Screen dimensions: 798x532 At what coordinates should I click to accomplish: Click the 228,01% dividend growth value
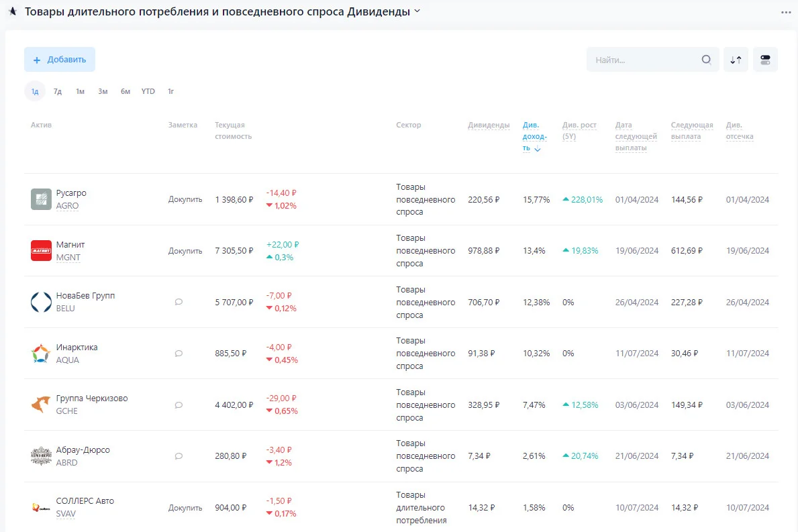tap(583, 199)
